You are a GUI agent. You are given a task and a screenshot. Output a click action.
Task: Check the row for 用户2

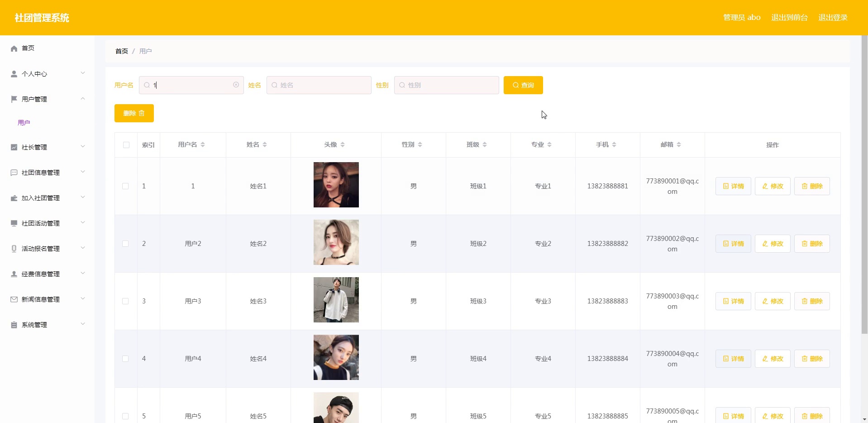click(x=125, y=244)
